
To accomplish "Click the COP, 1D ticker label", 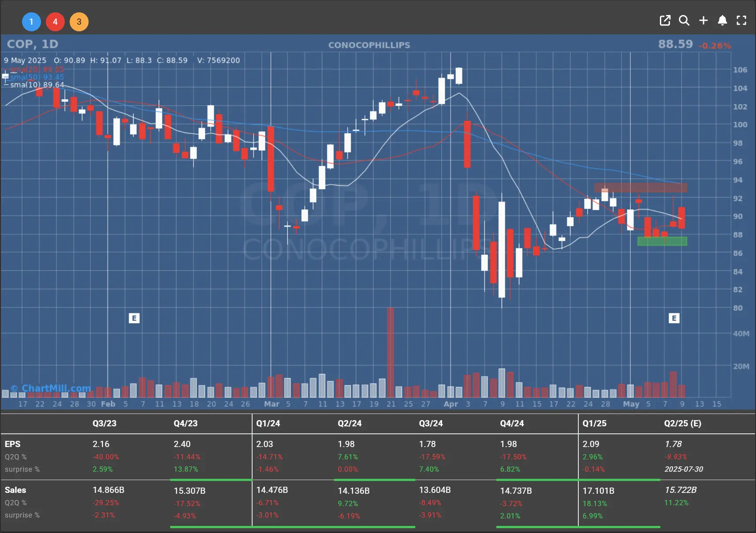I will point(33,44).
